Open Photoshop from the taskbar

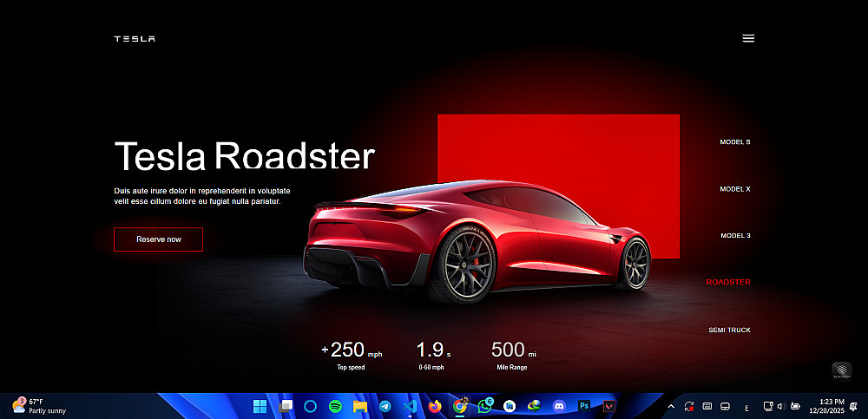[x=584, y=406]
